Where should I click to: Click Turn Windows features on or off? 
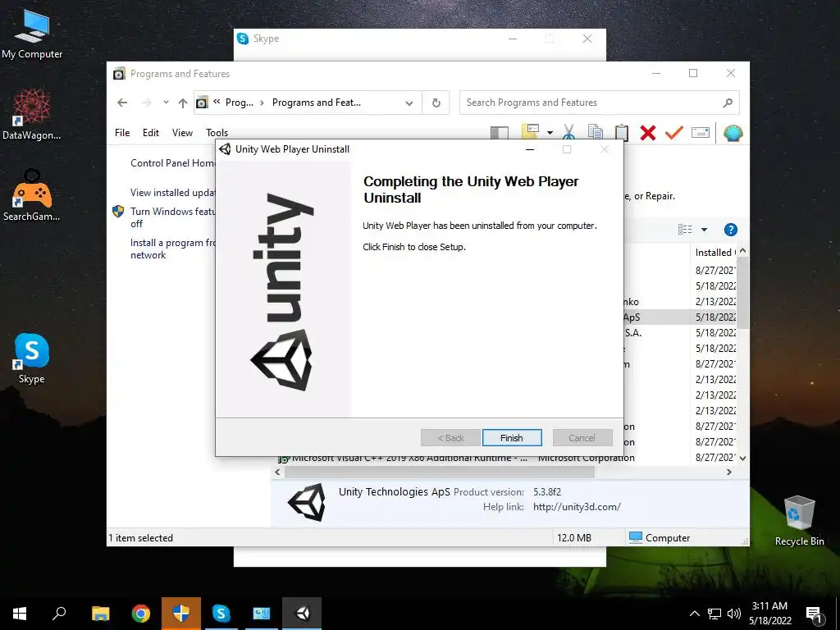pos(172,217)
